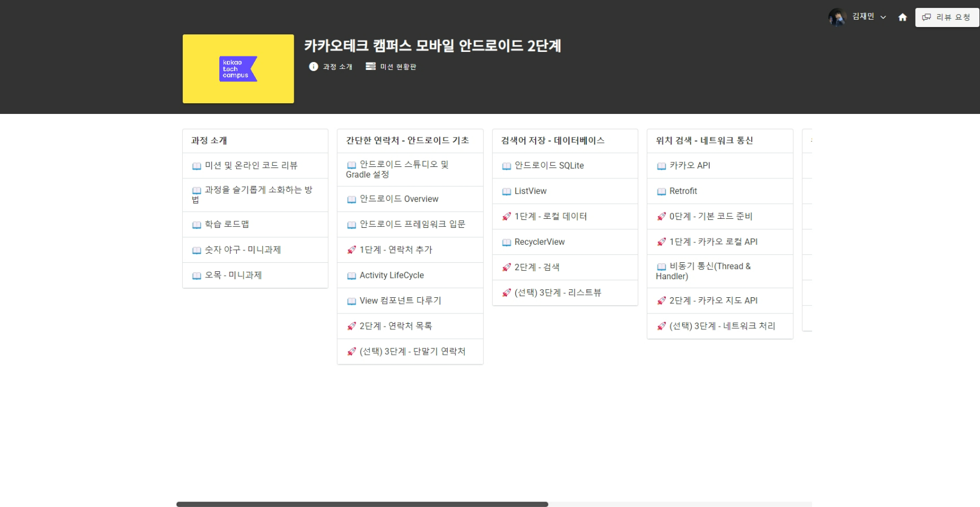Open 오목 - 미니과제 item

[x=255, y=275]
